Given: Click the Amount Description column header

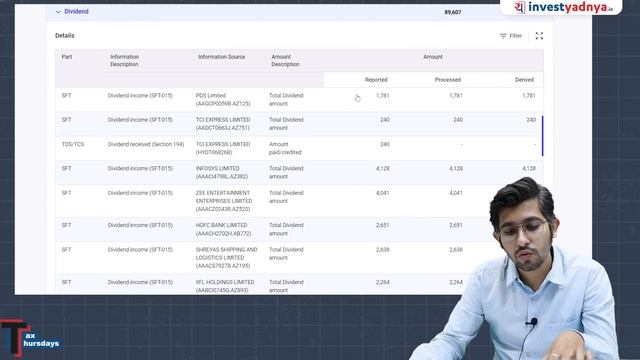Looking at the screenshot, I should (x=285, y=60).
